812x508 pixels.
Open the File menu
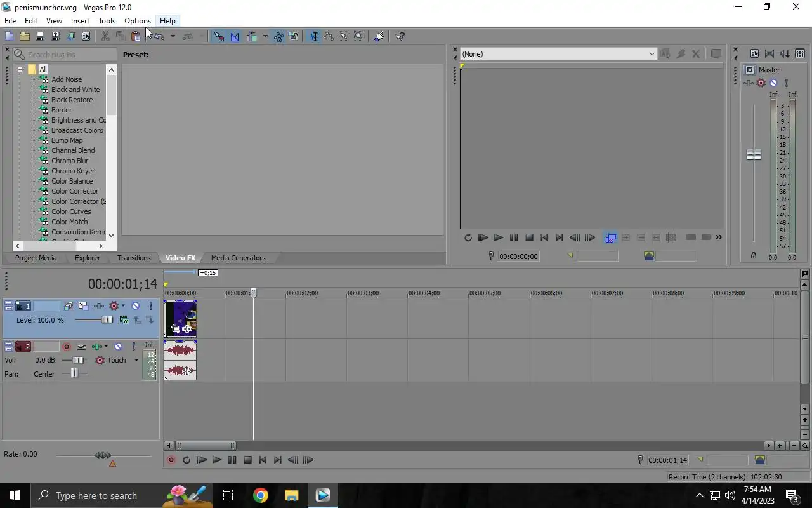10,21
